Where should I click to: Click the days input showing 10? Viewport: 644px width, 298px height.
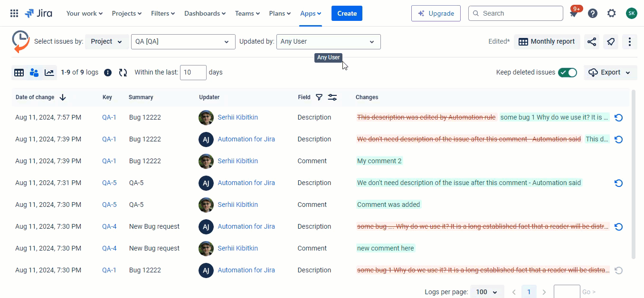click(193, 72)
